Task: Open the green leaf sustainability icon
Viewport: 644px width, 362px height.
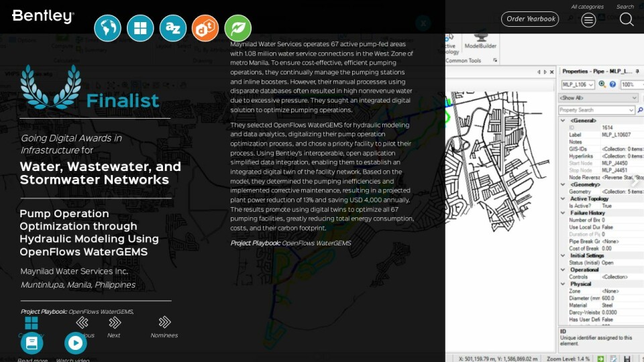Action: 237,28
